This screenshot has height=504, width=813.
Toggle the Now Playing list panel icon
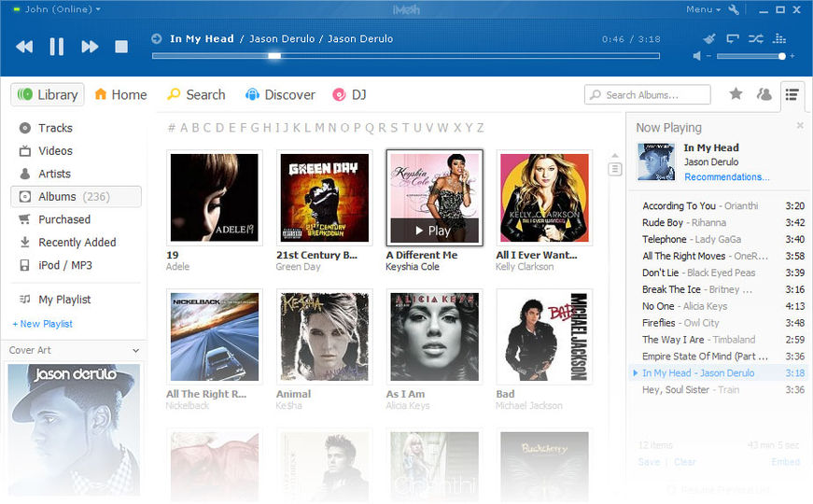(x=792, y=94)
